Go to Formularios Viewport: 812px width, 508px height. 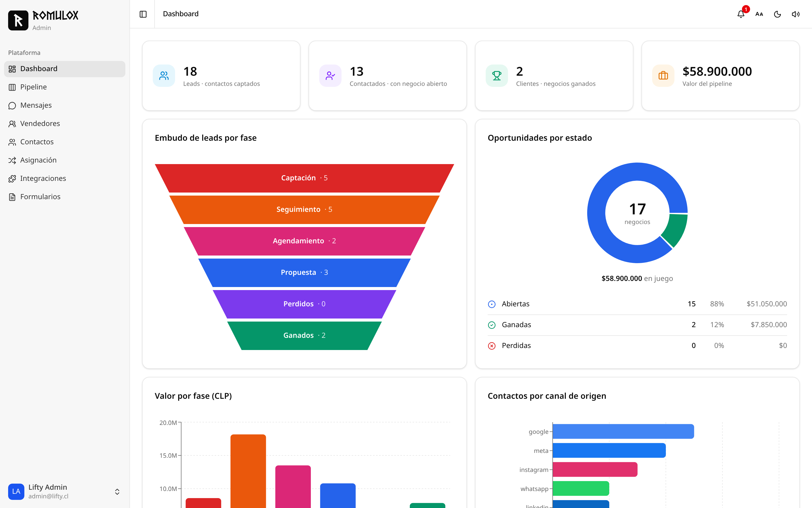64,197
